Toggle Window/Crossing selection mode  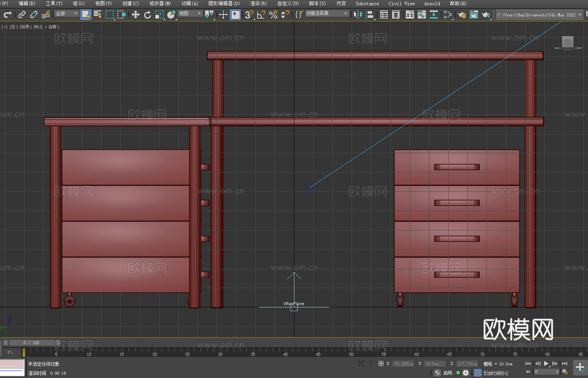pyautogui.click(x=122, y=14)
